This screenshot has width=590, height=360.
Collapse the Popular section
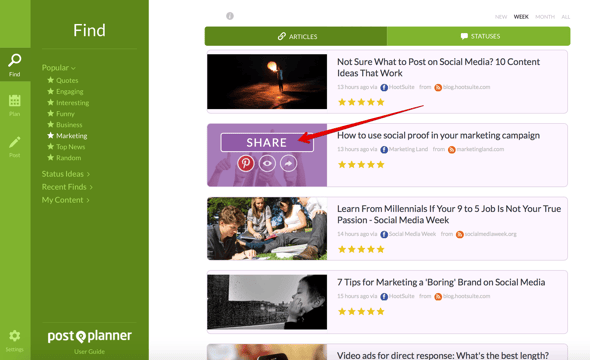click(x=59, y=68)
